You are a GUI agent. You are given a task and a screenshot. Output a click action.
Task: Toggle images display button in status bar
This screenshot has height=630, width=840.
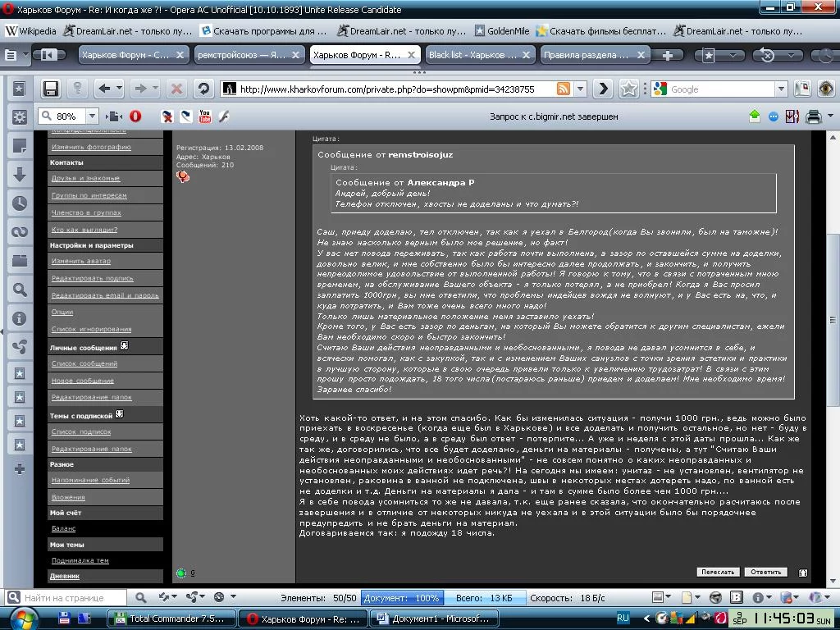coord(658,597)
